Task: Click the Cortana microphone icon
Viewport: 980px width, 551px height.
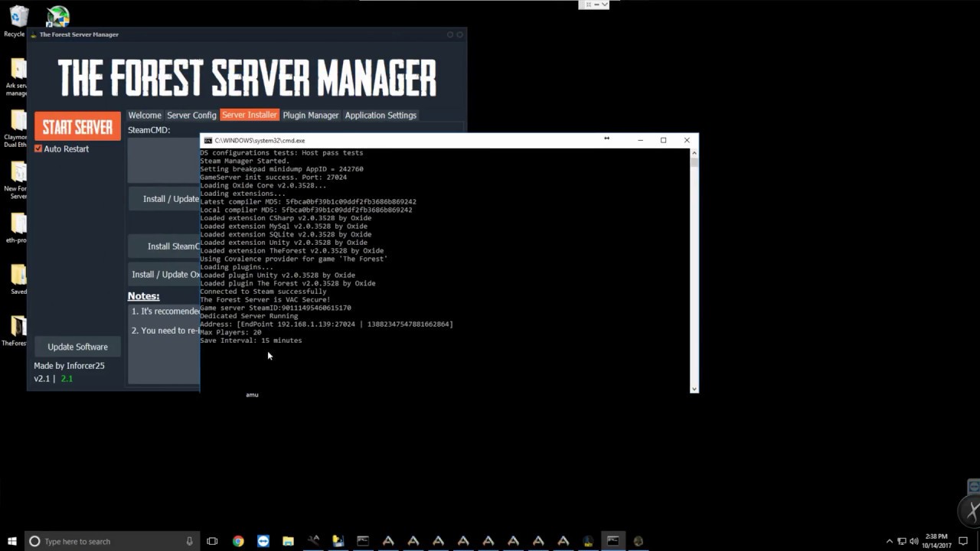Action: 189,541
